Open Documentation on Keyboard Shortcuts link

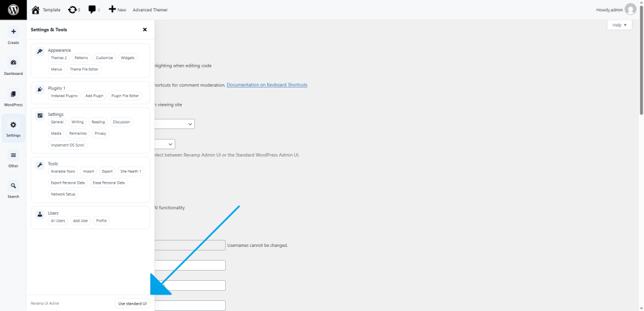click(x=267, y=84)
